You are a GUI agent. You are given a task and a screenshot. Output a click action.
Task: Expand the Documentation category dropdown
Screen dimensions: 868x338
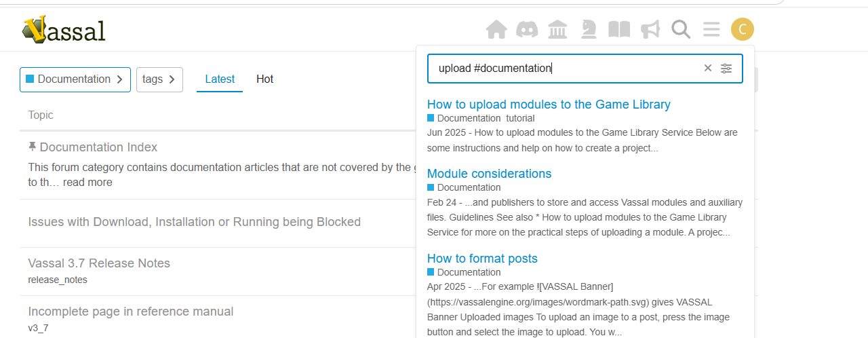(x=75, y=79)
